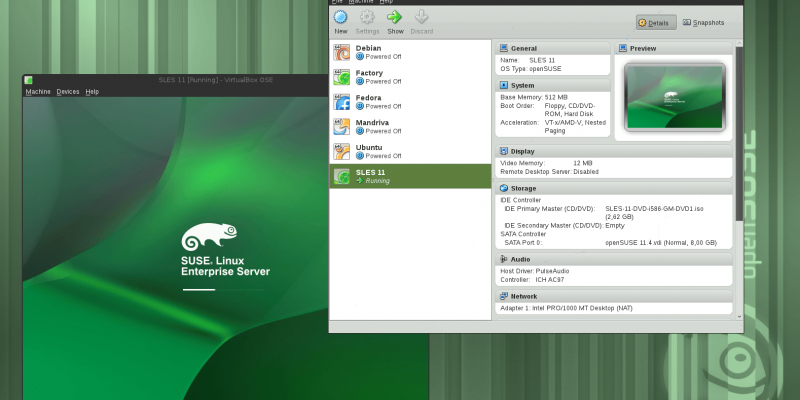Screen dimensions: 800x400
Task: Open the Network section header link
Action: pyautogui.click(x=524, y=296)
